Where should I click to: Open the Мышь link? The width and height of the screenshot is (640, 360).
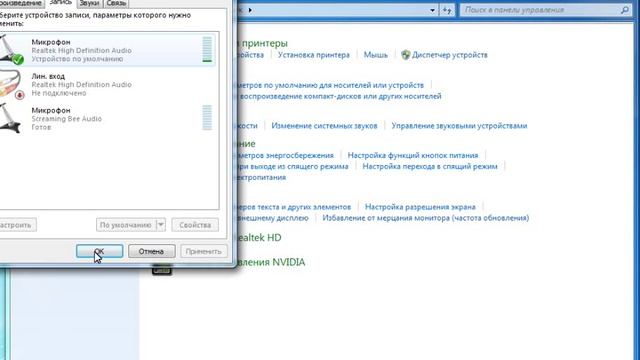pos(376,55)
